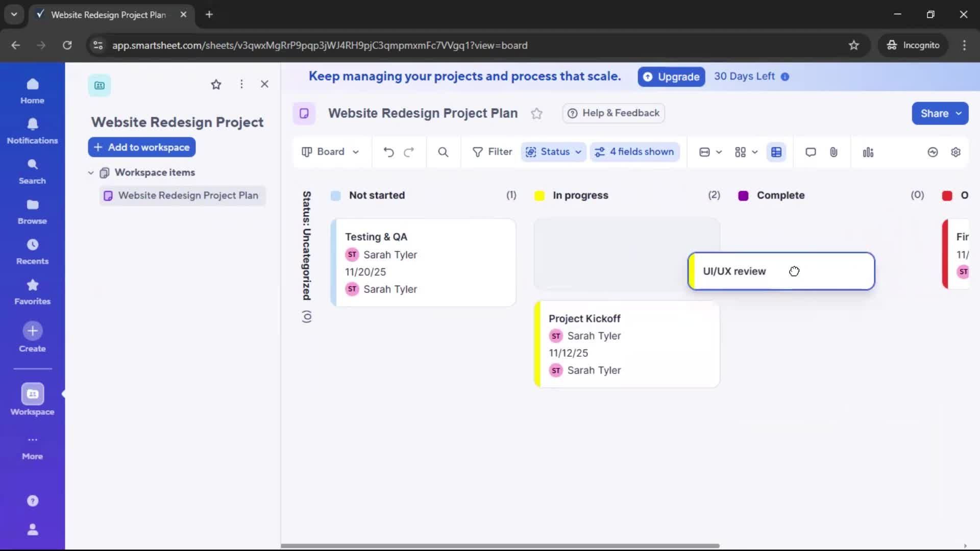980x551 pixels.
Task: Open the Board view selector dropdown
Action: coord(330,152)
